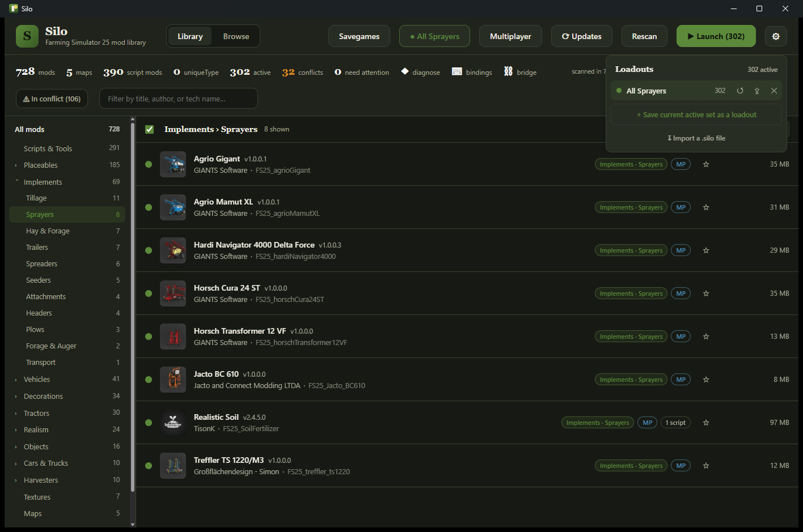Reload the All Sprayers loadout icon
The height and width of the screenshot is (532, 803).
coord(740,91)
